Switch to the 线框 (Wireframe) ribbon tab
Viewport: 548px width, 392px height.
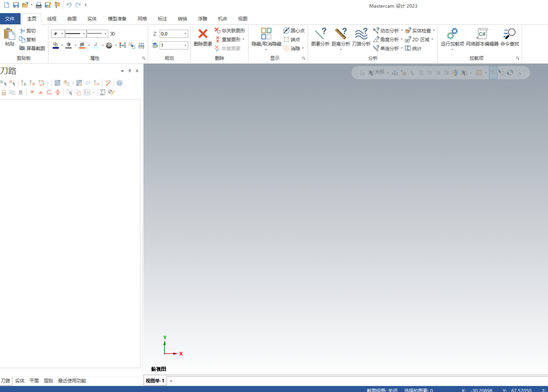pos(52,19)
